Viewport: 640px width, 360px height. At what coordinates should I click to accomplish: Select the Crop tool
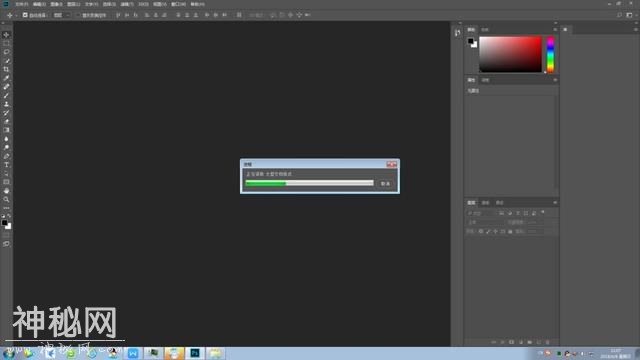[6, 69]
